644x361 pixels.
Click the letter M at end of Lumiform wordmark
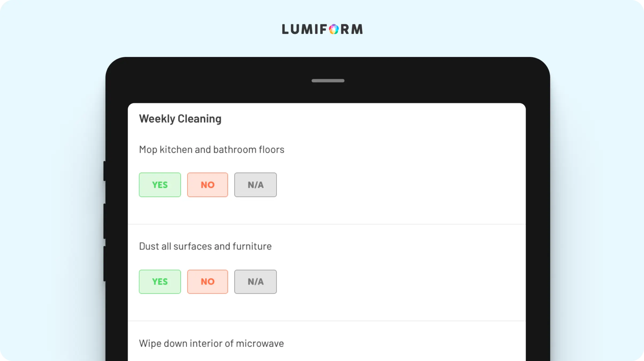click(x=357, y=29)
